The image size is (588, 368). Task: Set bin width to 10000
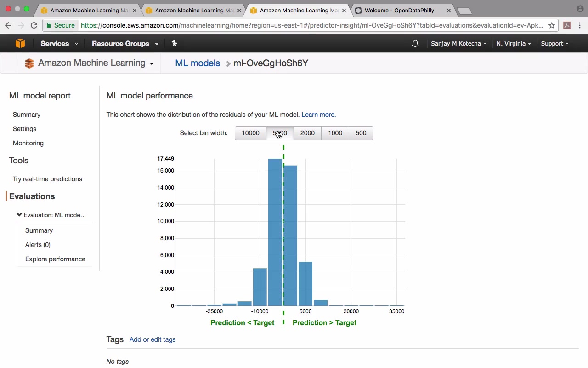pyautogui.click(x=250, y=133)
